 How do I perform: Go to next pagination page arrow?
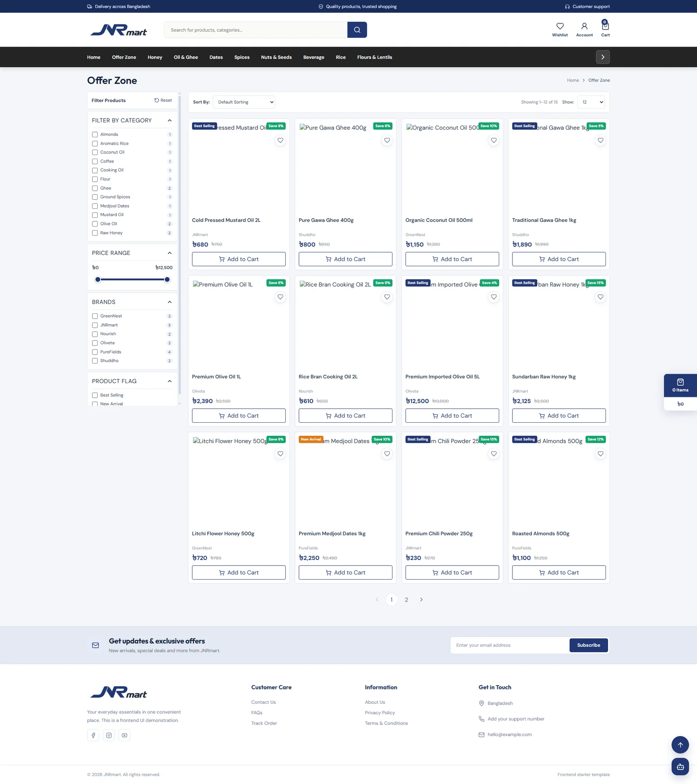(421, 600)
